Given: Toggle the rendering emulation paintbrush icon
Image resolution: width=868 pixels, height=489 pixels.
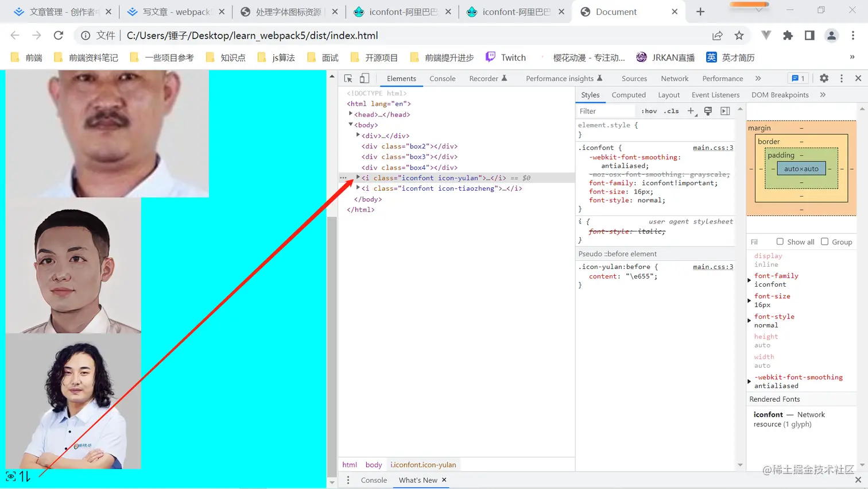Looking at the screenshot, I should click(x=708, y=111).
